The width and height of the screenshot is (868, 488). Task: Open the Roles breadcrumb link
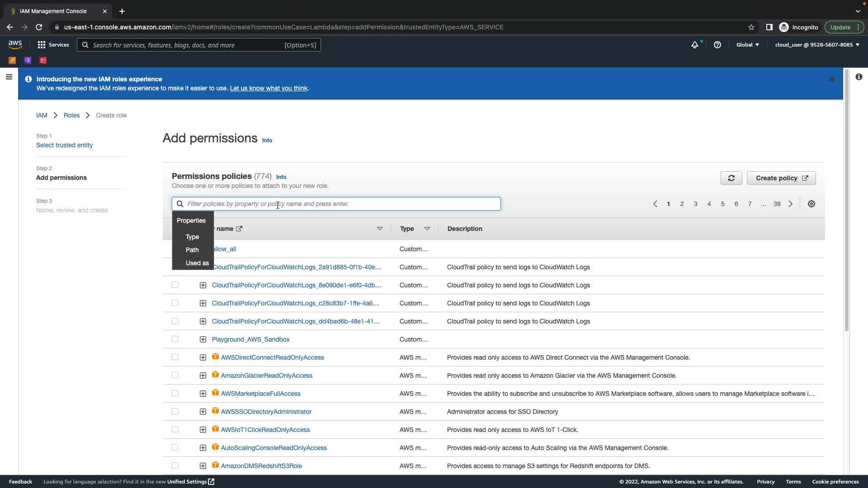(71, 115)
